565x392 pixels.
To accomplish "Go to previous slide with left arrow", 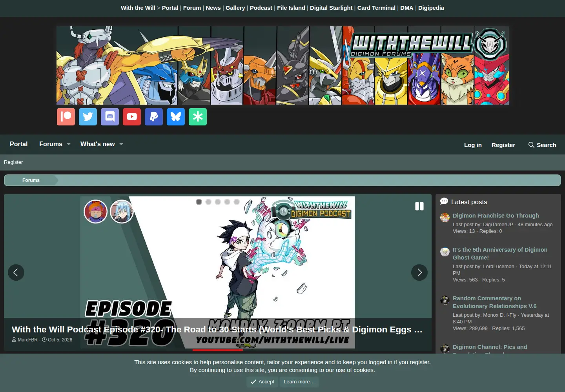I will (16, 272).
